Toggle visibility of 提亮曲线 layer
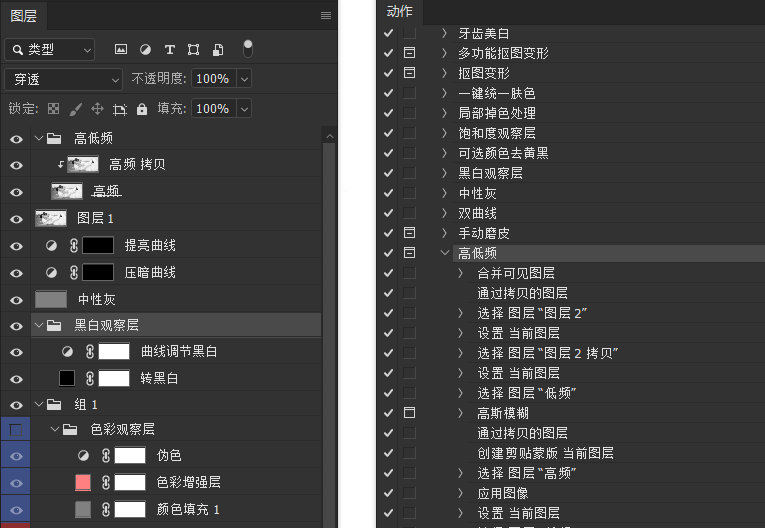This screenshot has height=528, width=765. pos(16,246)
